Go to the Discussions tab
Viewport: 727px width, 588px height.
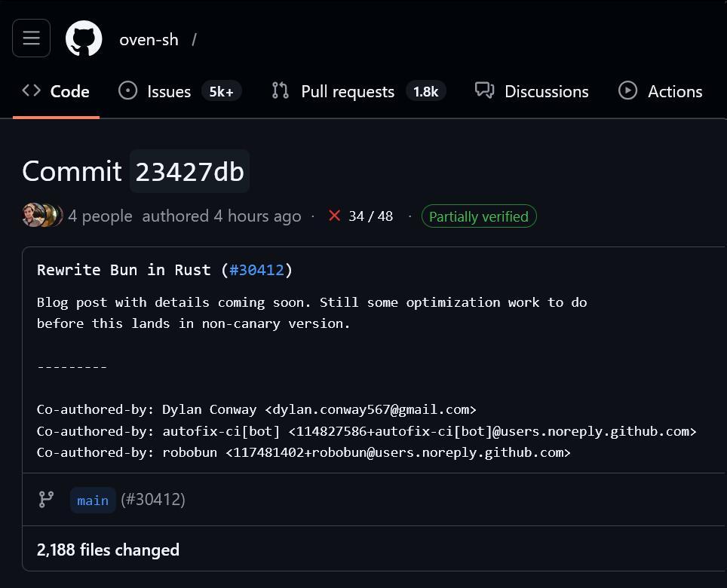click(532, 91)
